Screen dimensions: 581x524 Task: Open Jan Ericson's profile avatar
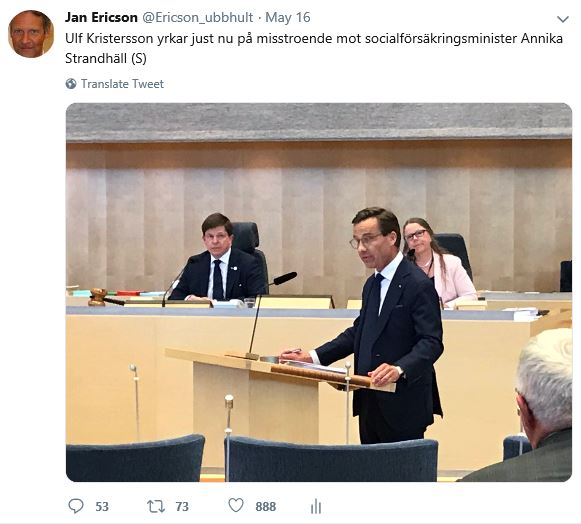(x=31, y=34)
